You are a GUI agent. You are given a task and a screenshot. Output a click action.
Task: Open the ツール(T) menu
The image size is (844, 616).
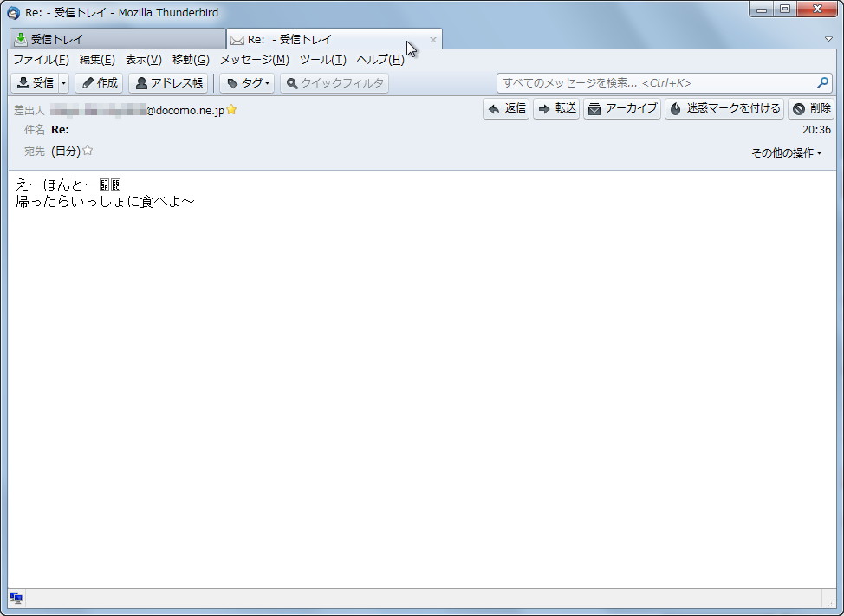pos(323,60)
